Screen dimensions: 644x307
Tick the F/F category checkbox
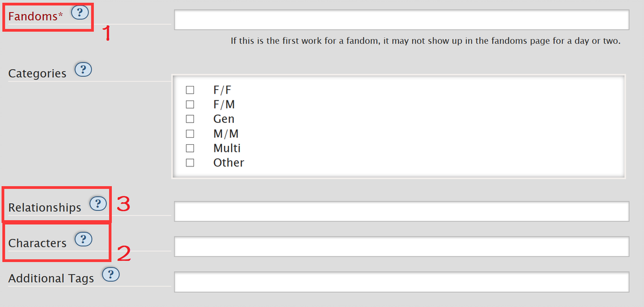point(190,90)
